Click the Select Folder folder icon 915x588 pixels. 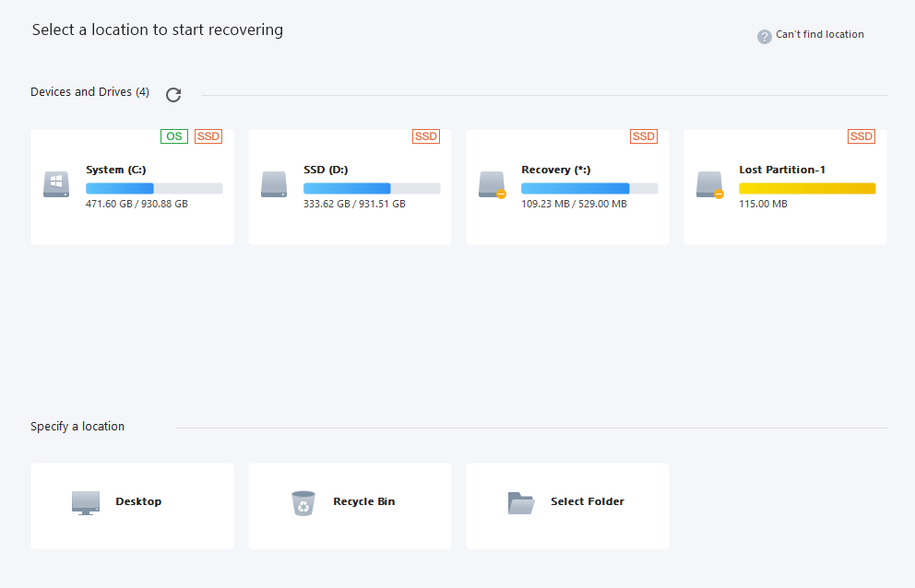[x=521, y=503]
